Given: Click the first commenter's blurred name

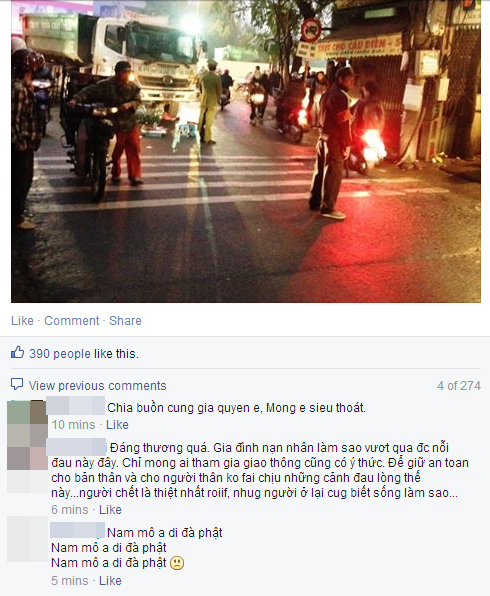Looking at the screenshot, I should tap(76, 405).
